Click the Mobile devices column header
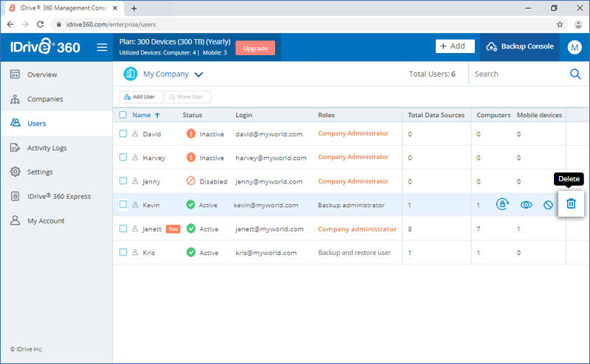 point(539,115)
